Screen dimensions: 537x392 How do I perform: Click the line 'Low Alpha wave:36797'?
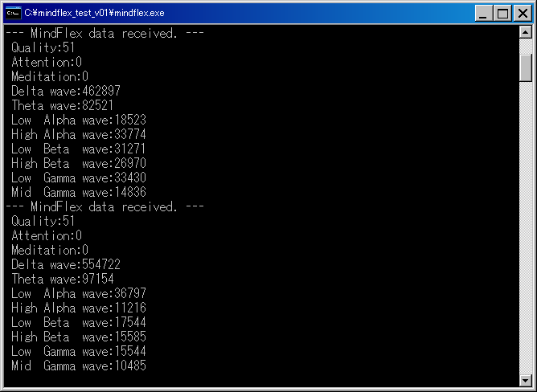pyautogui.click(x=79, y=293)
